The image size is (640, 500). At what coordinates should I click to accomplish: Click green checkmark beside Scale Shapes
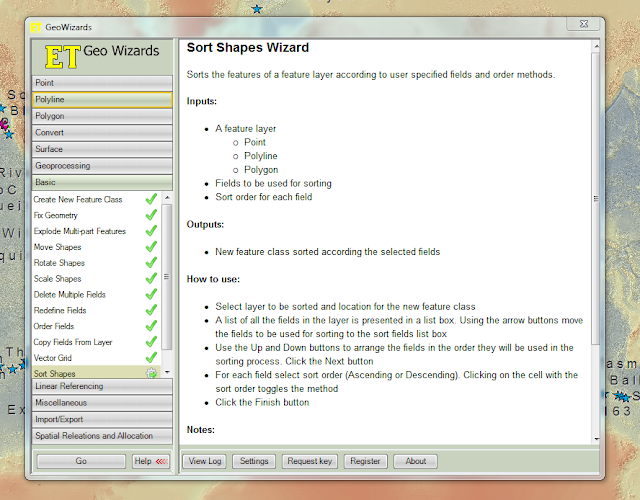151,278
